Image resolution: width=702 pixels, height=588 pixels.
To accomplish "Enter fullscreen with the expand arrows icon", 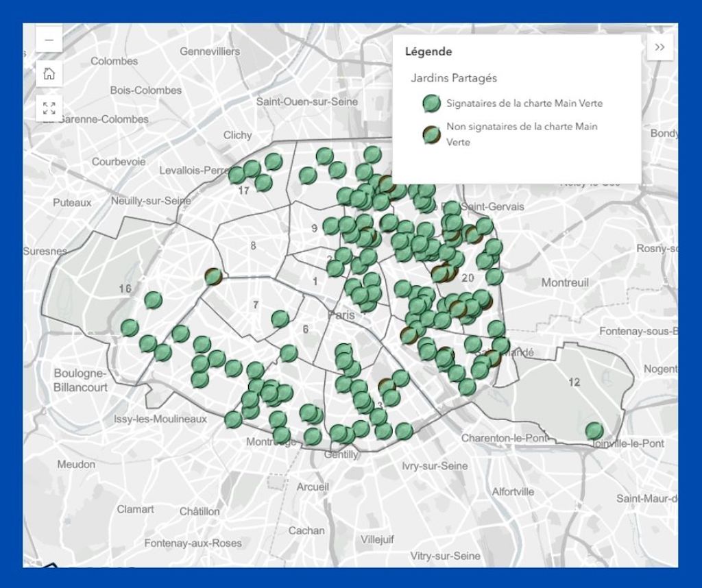I will tap(49, 108).
